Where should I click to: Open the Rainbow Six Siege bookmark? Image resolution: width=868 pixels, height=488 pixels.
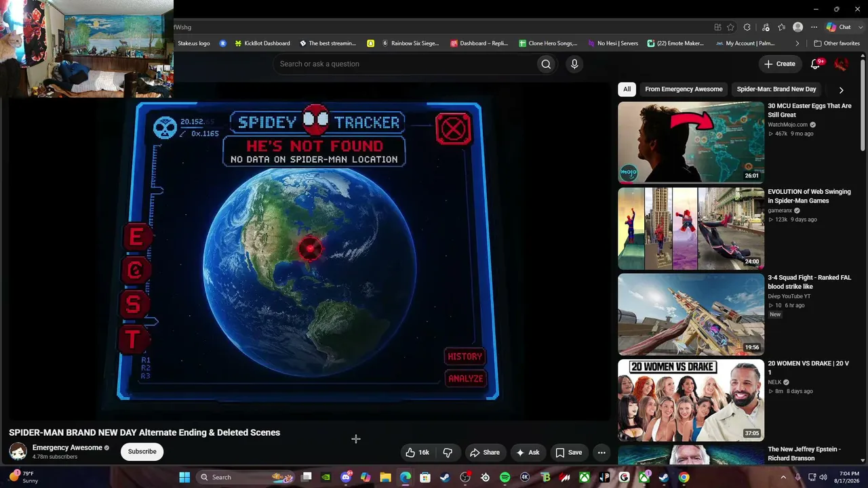tap(410, 43)
